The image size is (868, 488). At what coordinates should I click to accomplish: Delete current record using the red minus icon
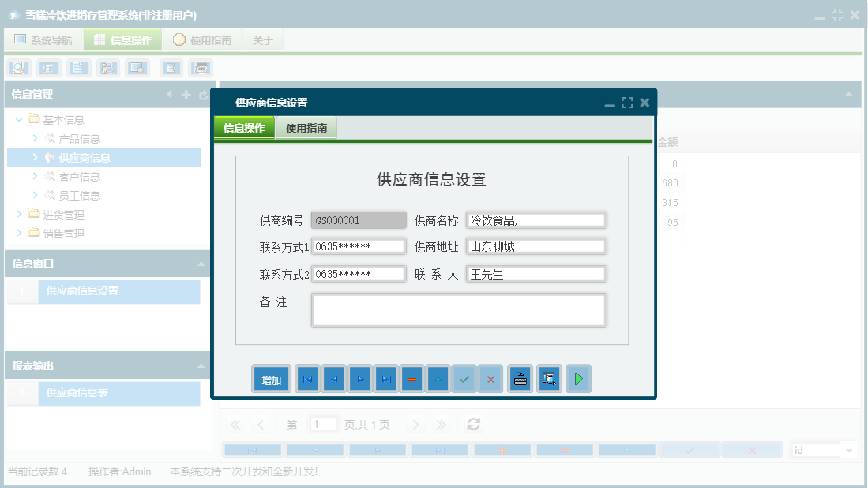pyautogui.click(x=412, y=378)
